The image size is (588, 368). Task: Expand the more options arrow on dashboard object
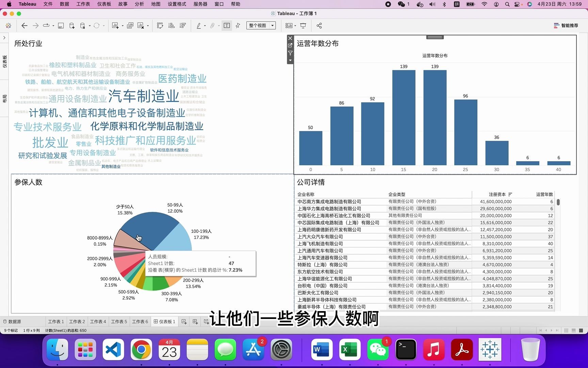point(290,60)
